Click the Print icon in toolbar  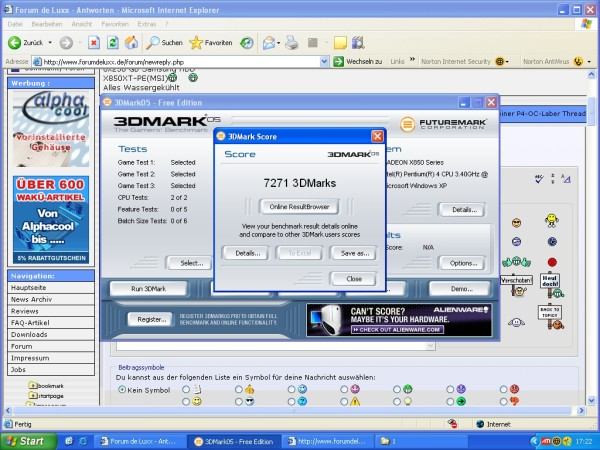(x=292, y=42)
